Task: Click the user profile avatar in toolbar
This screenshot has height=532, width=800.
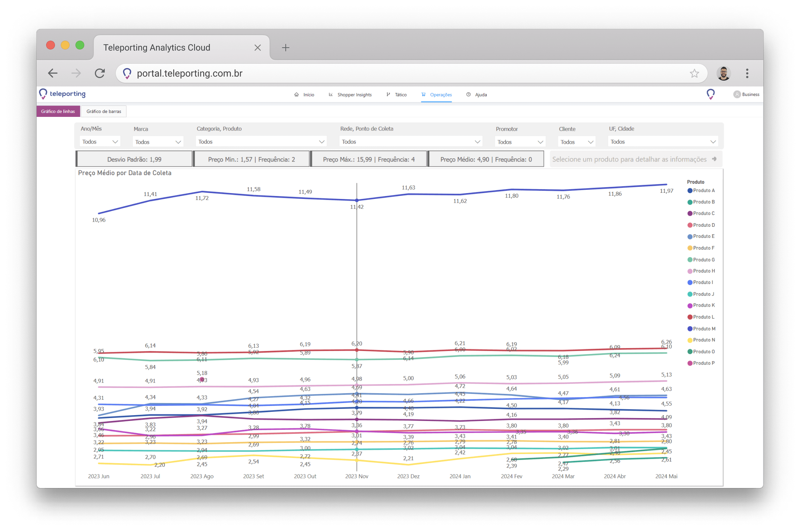Action: click(x=723, y=73)
